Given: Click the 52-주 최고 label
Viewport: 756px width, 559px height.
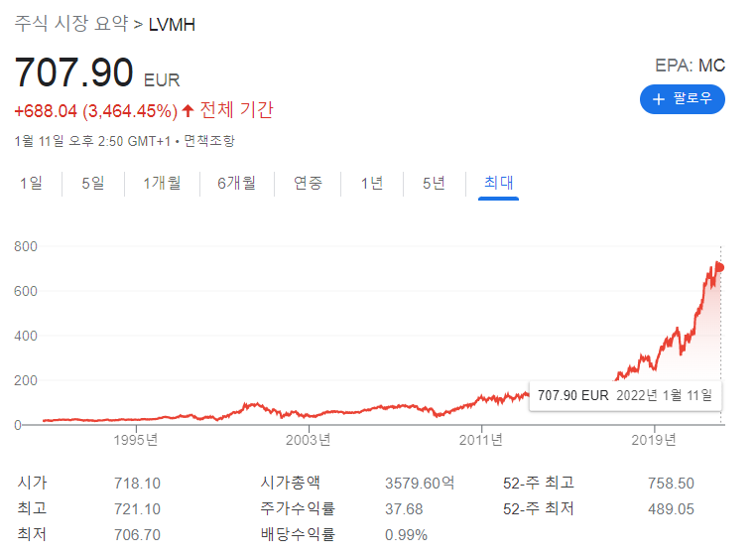Looking at the screenshot, I should click(539, 483).
